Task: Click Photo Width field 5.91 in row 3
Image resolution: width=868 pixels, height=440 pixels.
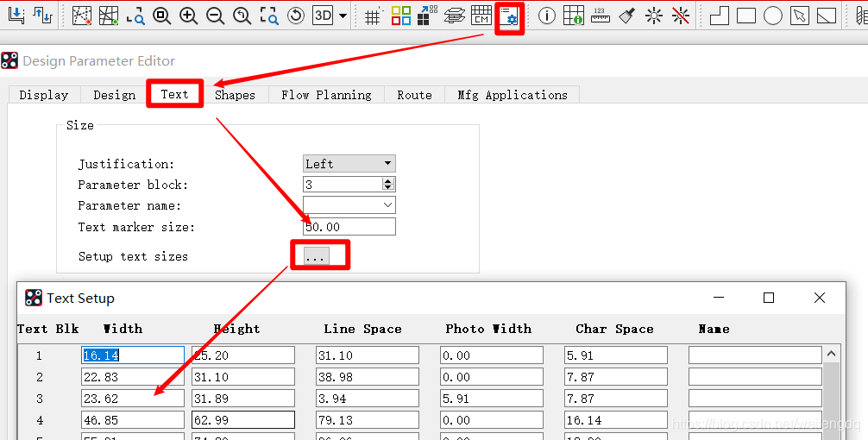Action: 492,399
